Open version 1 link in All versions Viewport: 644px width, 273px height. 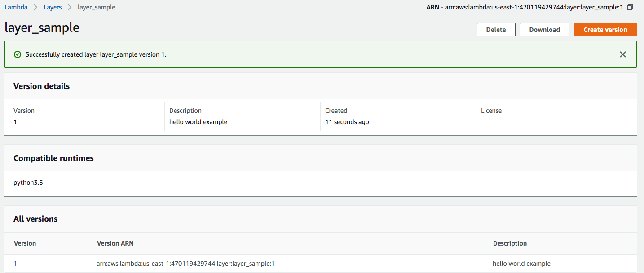(x=15, y=264)
